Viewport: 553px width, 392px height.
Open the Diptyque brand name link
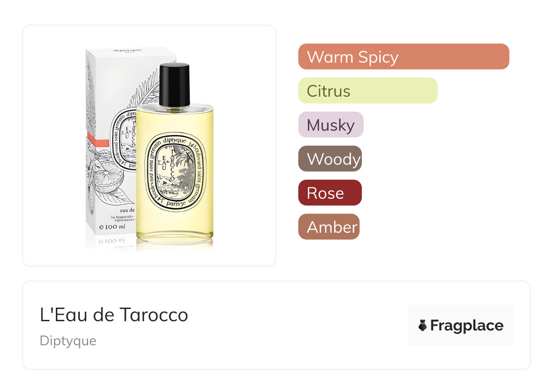pyautogui.click(x=68, y=341)
